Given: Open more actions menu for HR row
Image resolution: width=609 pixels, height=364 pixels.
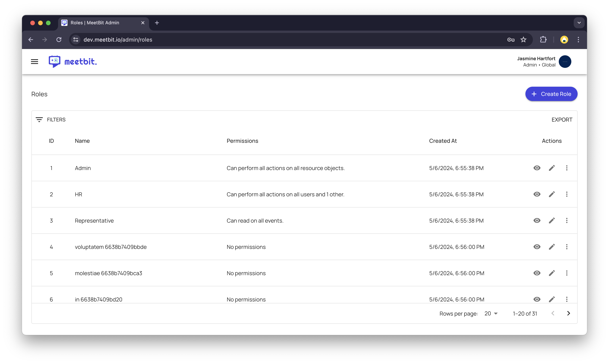Looking at the screenshot, I should [x=567, y=194].
